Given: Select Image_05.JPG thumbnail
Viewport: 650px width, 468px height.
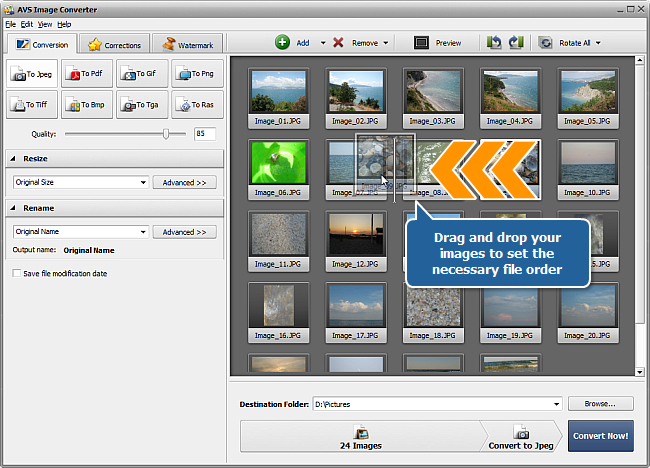Looking at the screenshot, I should coord(588,98).
